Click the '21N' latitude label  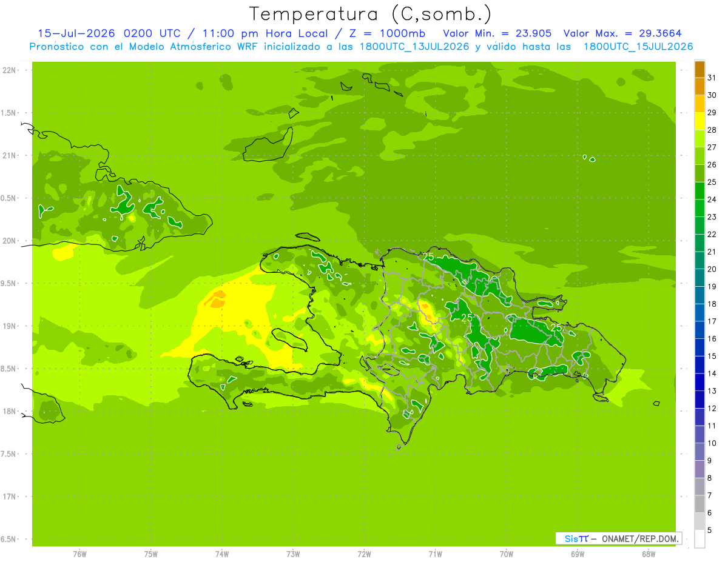(9, 156)
